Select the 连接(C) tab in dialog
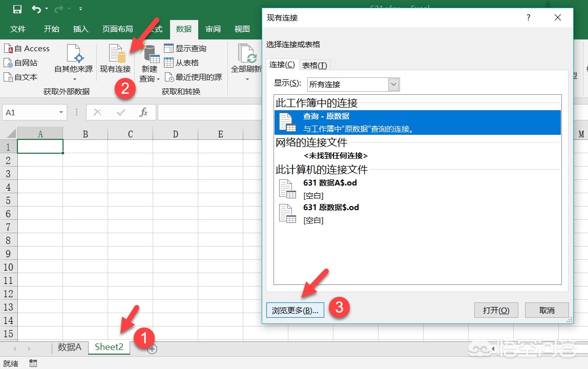This screenshot has height=369, width=588. pyautogui.click(x=282, y=65)
